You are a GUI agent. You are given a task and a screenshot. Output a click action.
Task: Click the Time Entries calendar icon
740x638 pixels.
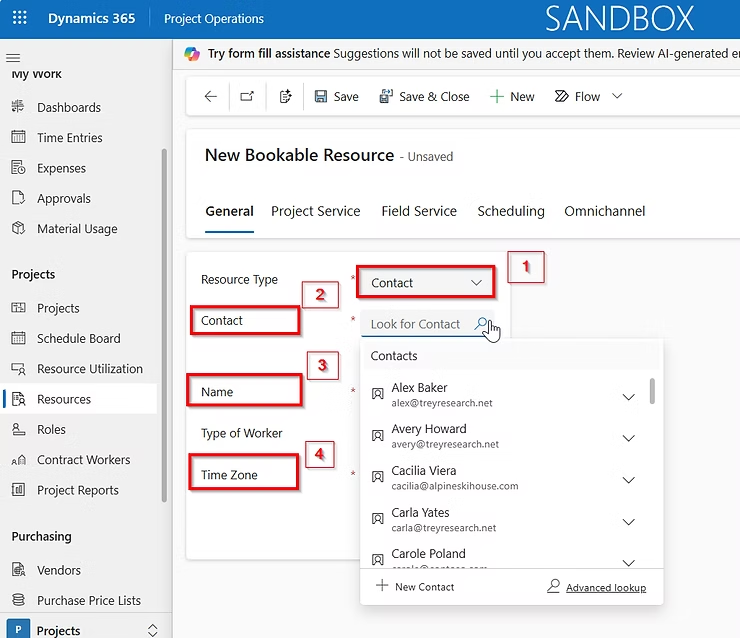(18, 137)
